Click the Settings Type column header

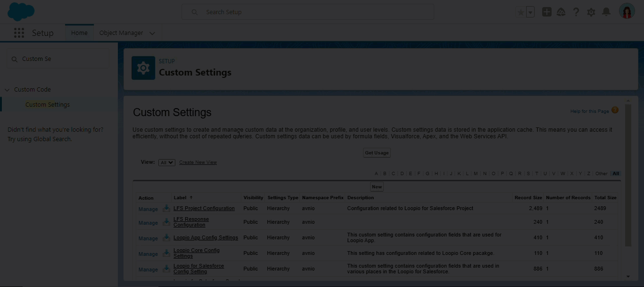coord(283,198)
